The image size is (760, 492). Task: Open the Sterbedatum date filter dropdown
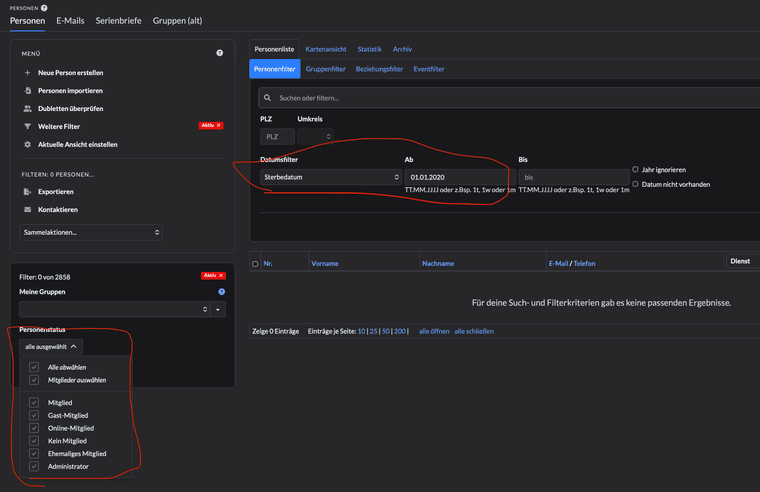[x=330, y=177]
